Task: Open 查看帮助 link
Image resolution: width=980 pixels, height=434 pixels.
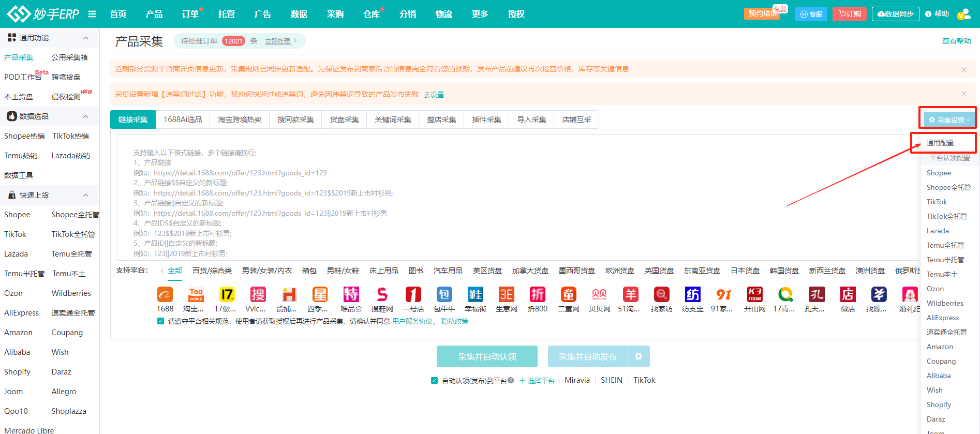Action: pyautogui.click(x=956, y=41)
